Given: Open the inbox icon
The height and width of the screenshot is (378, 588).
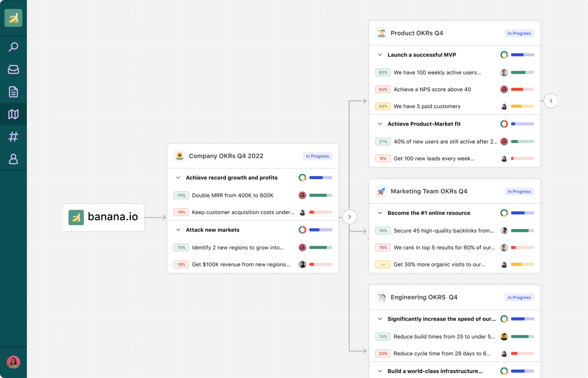Looking at the screenshot, I should (x=13, y=69).
